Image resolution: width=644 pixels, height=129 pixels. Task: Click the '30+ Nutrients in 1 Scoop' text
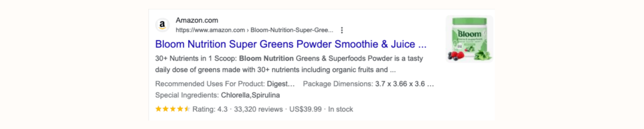[x=195, y=58]
